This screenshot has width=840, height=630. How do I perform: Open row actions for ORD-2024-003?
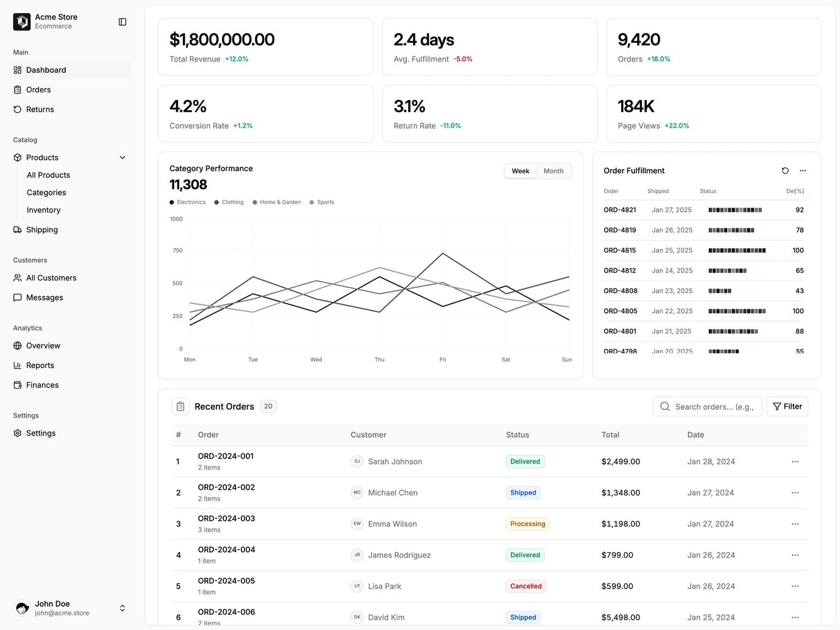[x=795, y=524]
